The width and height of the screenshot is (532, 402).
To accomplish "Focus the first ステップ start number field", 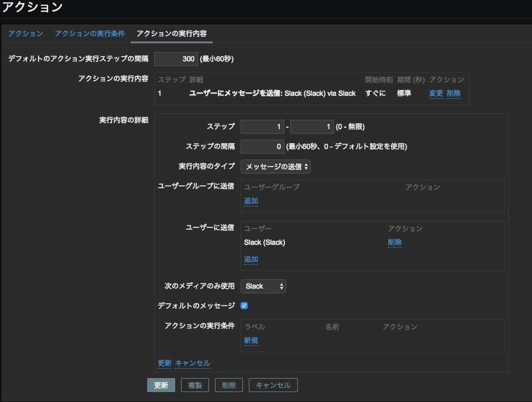I will pyautogui.click(x=262, y=127).
